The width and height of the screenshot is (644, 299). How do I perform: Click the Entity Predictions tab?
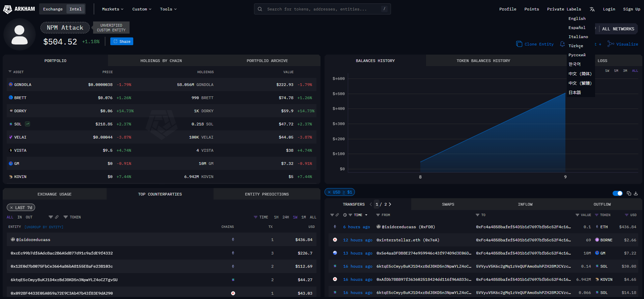pos(267,194)
